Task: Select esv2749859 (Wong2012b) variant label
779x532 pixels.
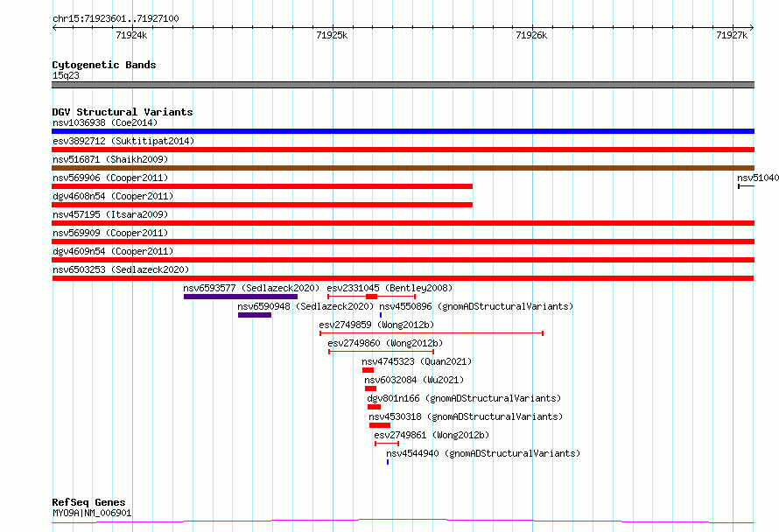Action: coord(376,325)
